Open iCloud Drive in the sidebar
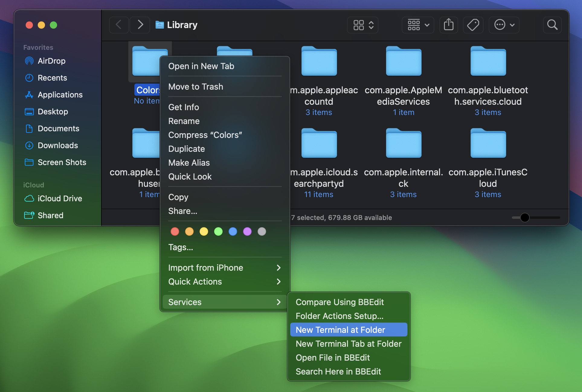The height and width of the screenshot is (392, 582). pos(59,198)
